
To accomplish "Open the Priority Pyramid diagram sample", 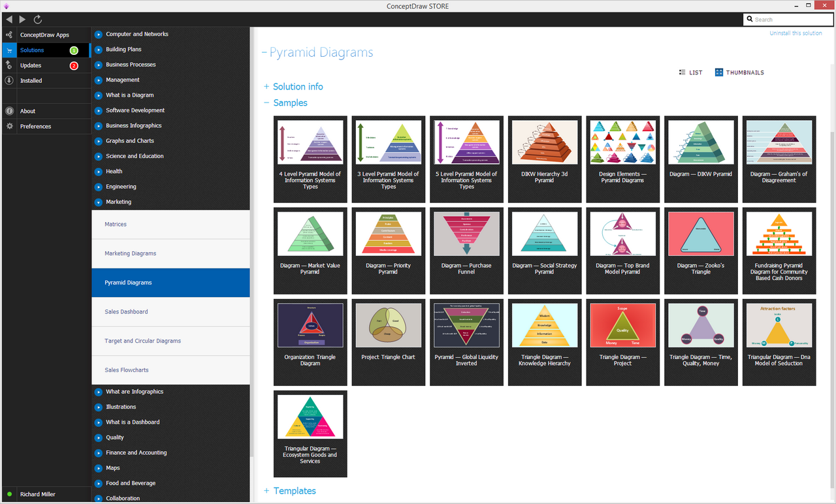I will [388, 251].
